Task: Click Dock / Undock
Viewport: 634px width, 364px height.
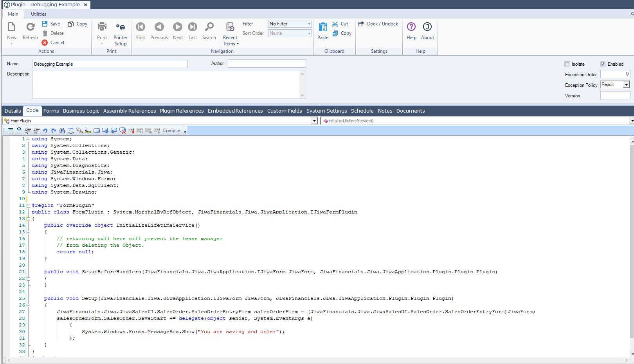Action: coord(378,24)
